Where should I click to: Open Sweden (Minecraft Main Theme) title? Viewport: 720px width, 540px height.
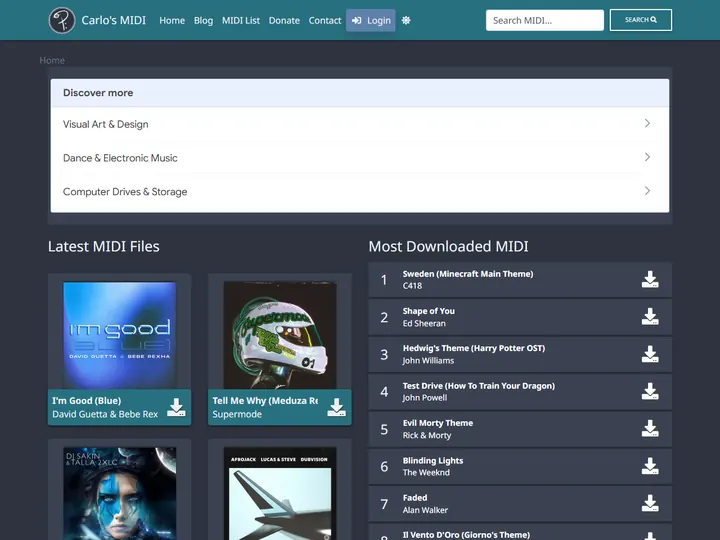pos(468,274)
